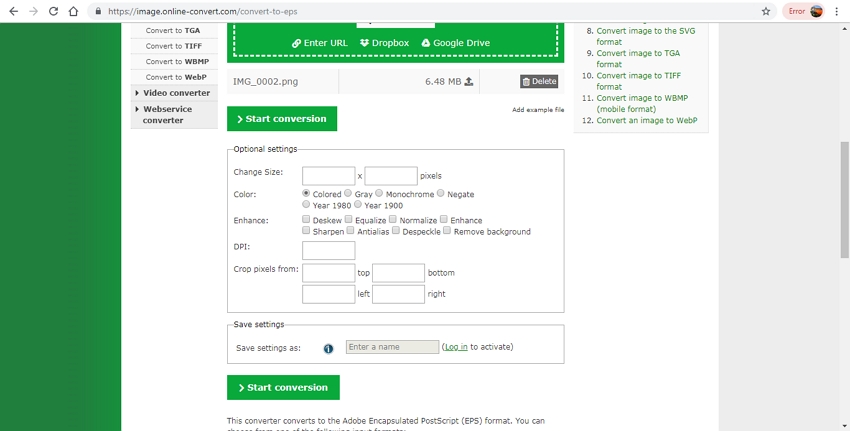Go to browser home page icon

tap(75, 11)
